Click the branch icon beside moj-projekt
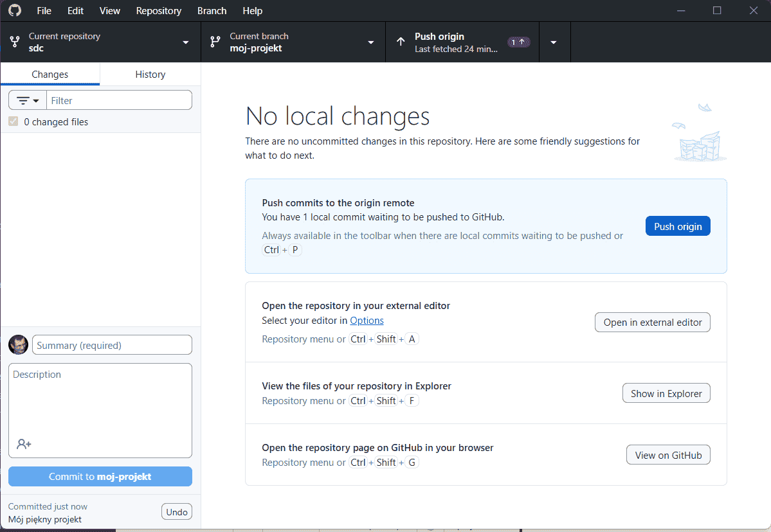Screen dimensions: 771x532 coord(215,41)
